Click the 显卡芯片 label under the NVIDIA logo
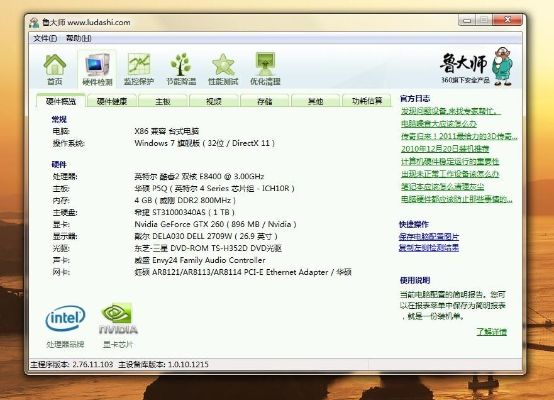This screenshot has height=400, width=554. [x=118, y=344]
